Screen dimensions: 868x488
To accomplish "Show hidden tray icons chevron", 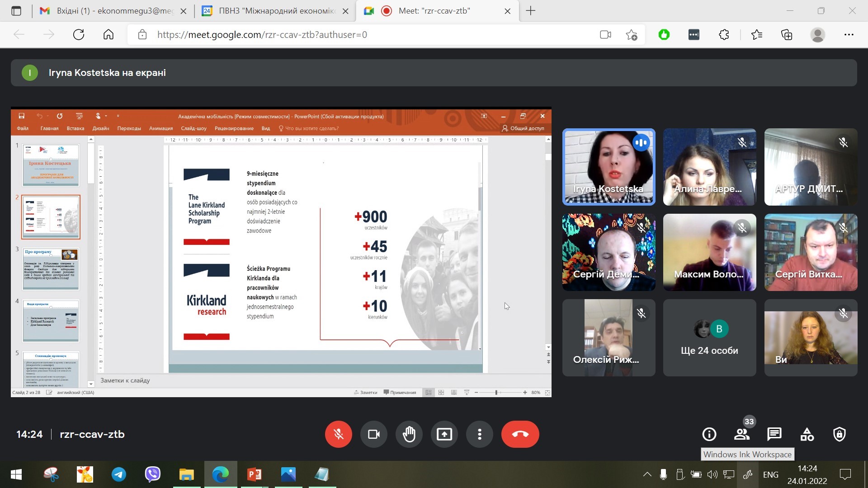I will (647, 474).
